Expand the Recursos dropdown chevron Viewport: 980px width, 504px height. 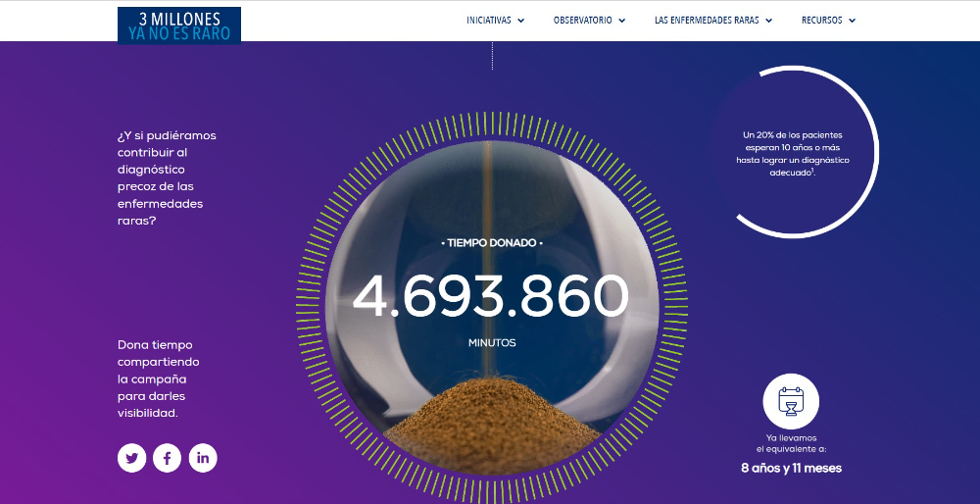852,21
